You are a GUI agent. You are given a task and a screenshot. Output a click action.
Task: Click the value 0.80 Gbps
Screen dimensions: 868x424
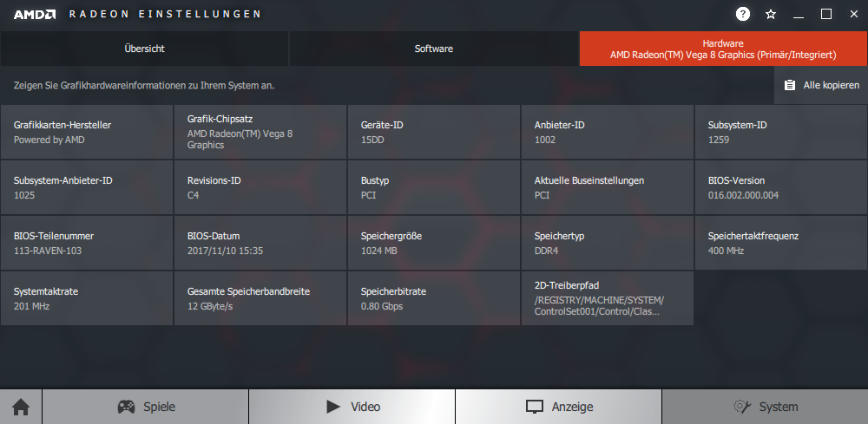tap(382, 306)
